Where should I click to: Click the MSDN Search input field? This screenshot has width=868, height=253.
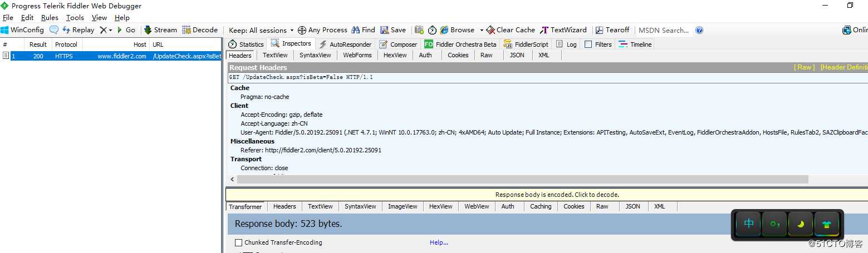(x=664, y=30)
